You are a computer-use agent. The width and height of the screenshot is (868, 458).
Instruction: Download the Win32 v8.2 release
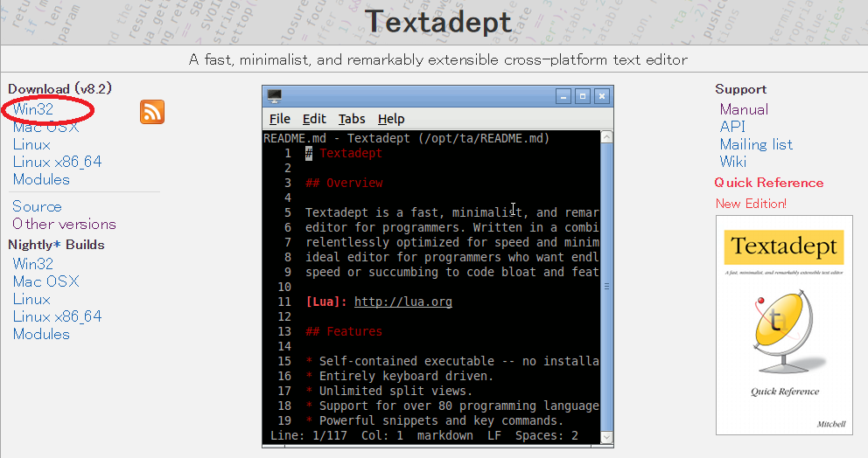pyautogui.click(x=33, y=109)
